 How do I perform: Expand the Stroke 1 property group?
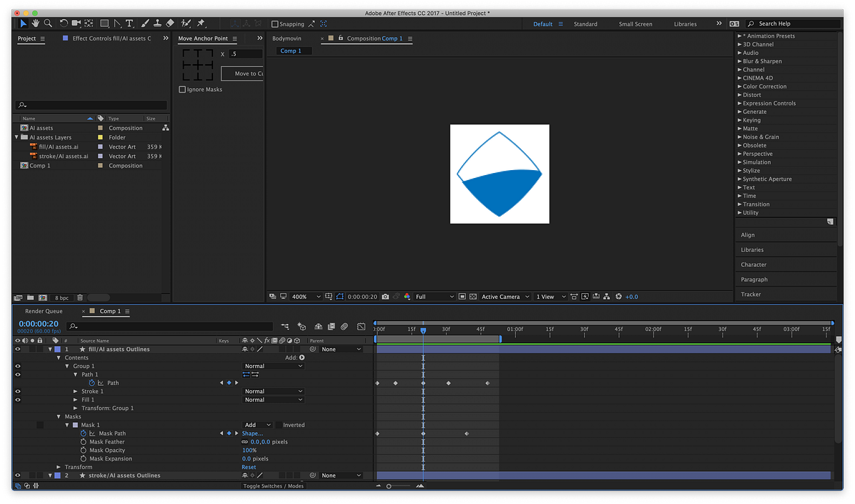click(76, 392)
